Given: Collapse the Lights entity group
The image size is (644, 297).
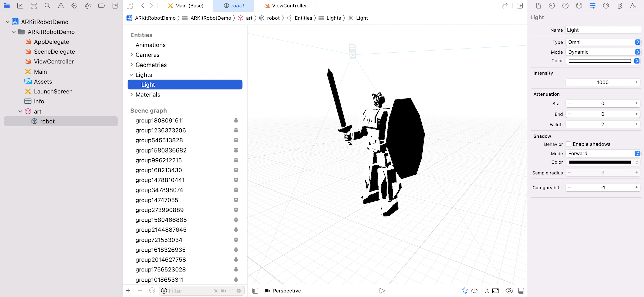Looking at the screenshot, I should click(131, 75).
